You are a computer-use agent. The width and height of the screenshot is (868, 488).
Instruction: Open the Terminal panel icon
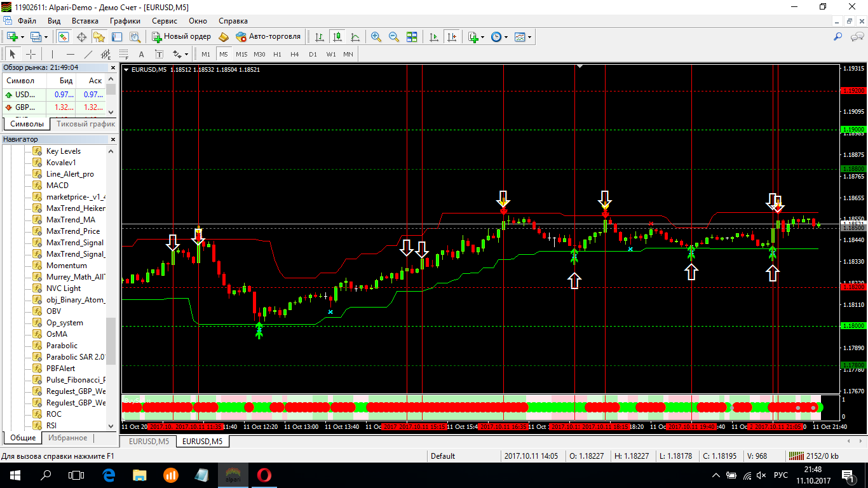[x=116, y=37]
